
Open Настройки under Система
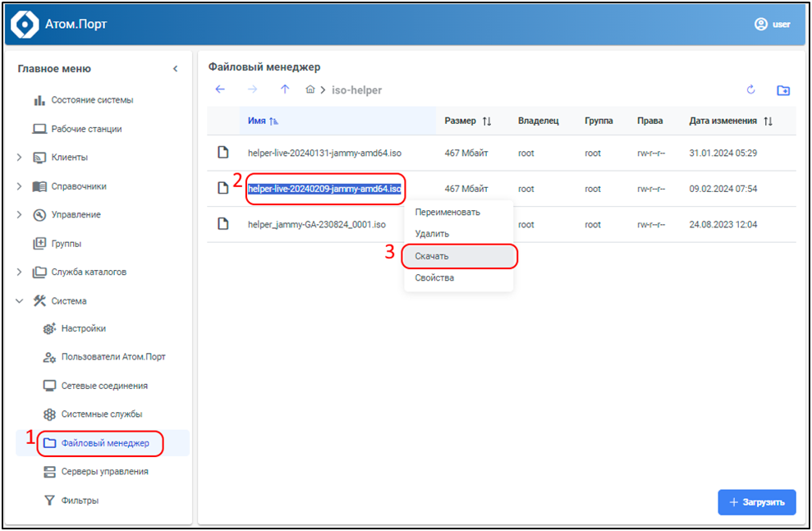[83, 328]
